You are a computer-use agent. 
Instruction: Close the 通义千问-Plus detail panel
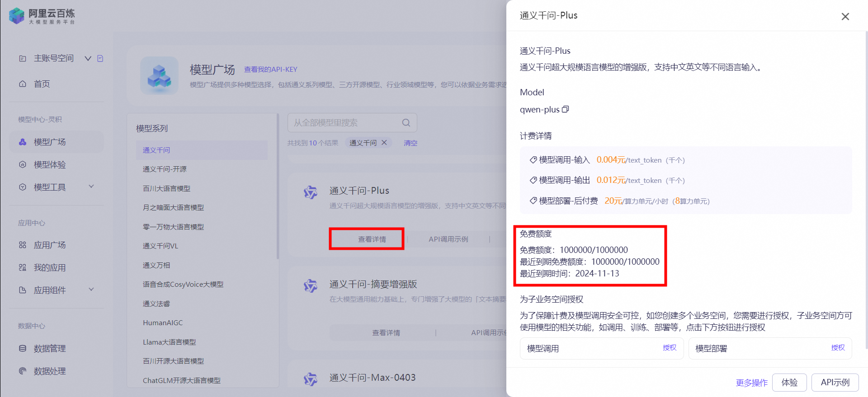click(845, 16)
